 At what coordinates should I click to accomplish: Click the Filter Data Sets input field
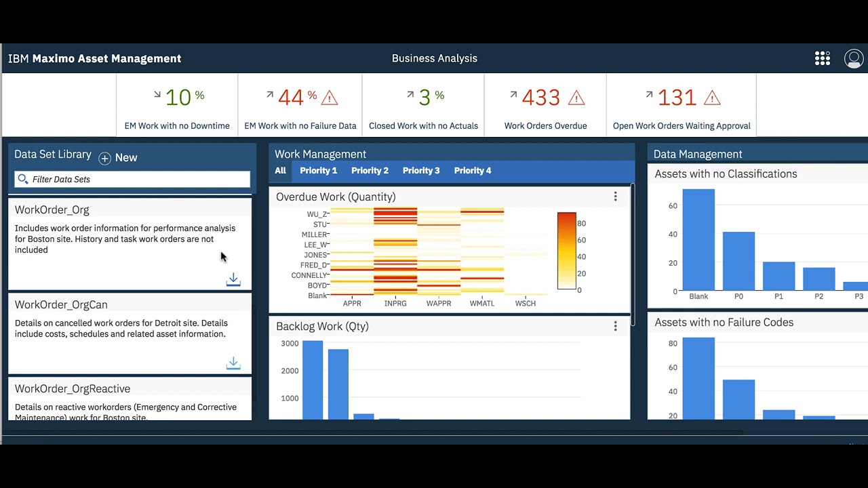[x=132, y=179]
